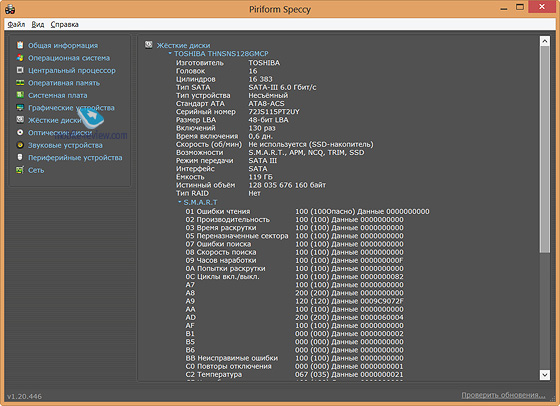The height and width of the screenshot is (406, 560).
Task: Open the Звуковые устройства speaker icon
Action: (20, 145)
